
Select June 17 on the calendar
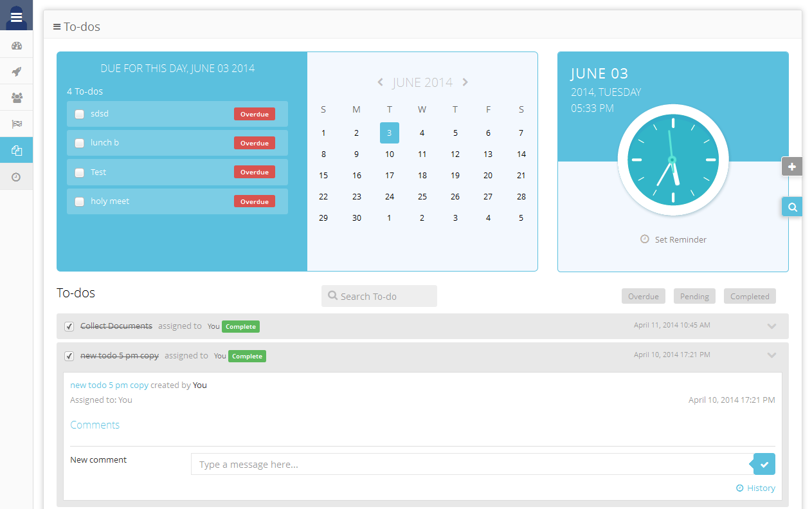click(x=390, y=175)
